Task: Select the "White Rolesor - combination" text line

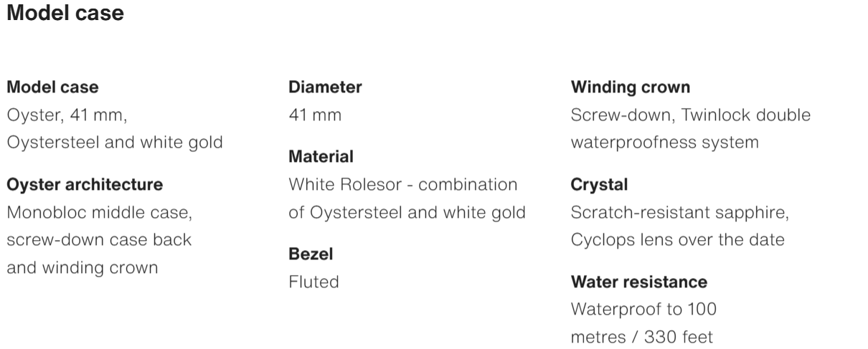Action: (x=402, y=184)
